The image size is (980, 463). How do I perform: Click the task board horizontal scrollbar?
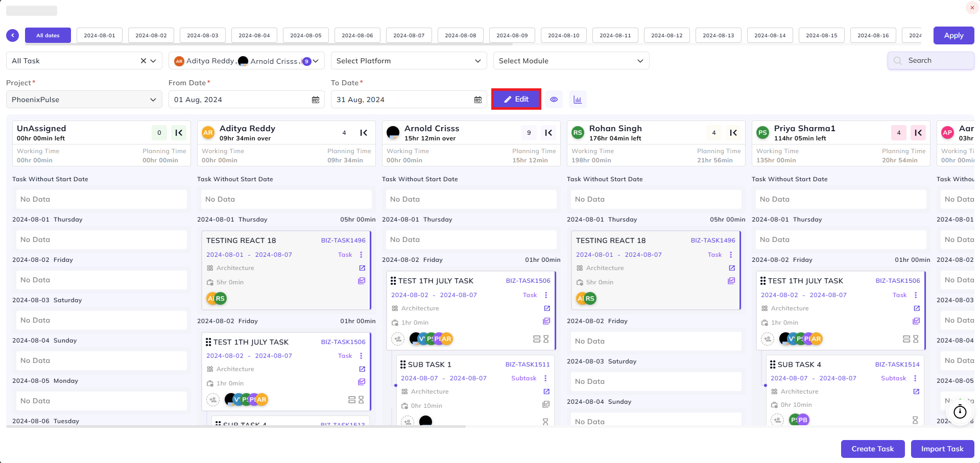(x=236, y=426)
